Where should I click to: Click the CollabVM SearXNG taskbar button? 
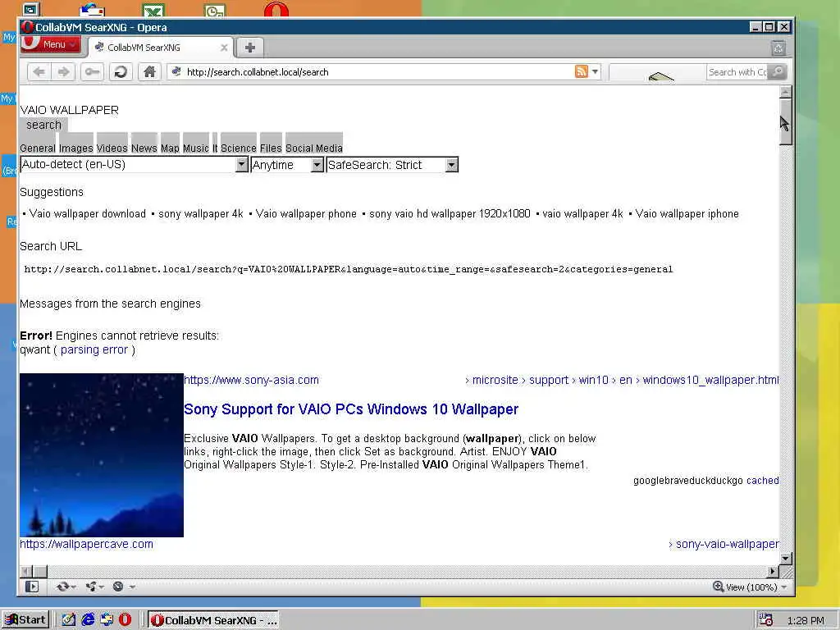pos(214,620)
